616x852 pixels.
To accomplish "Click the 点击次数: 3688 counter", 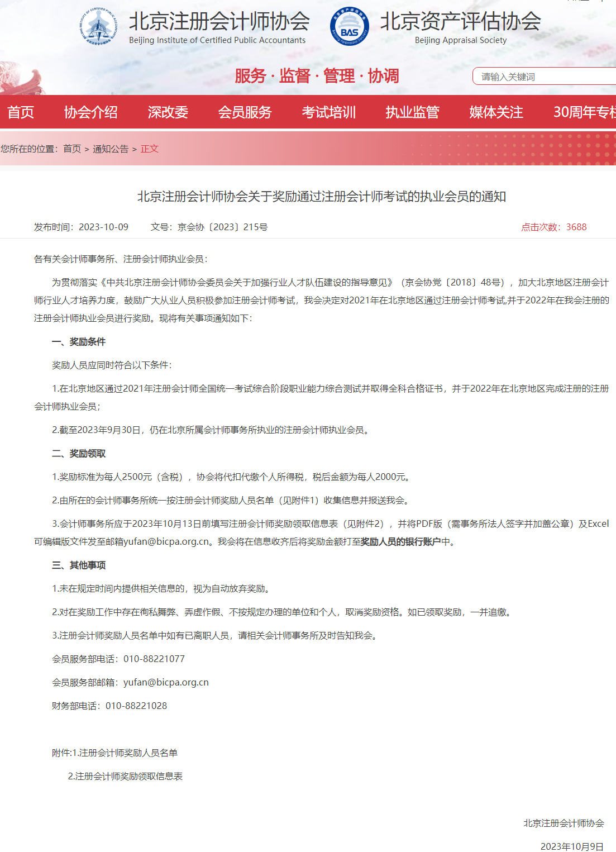I will tap(554, 227).
